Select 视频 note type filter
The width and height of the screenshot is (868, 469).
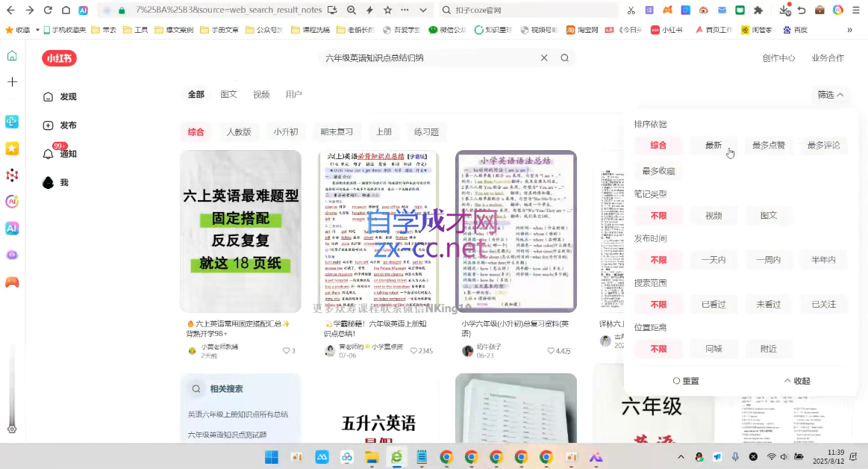click(x=714, y=215)
